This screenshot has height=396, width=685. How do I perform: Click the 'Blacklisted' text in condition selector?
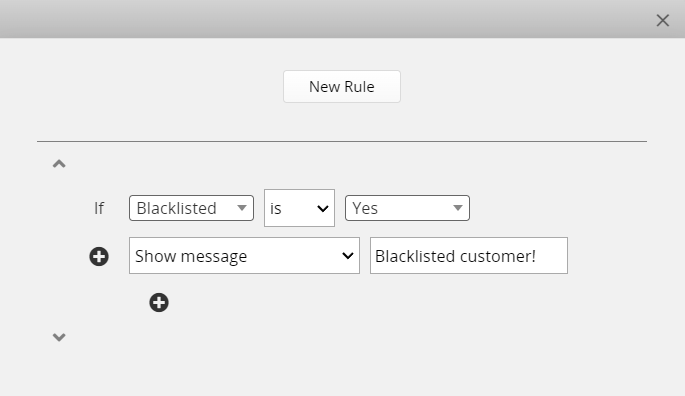pos(176,208)
